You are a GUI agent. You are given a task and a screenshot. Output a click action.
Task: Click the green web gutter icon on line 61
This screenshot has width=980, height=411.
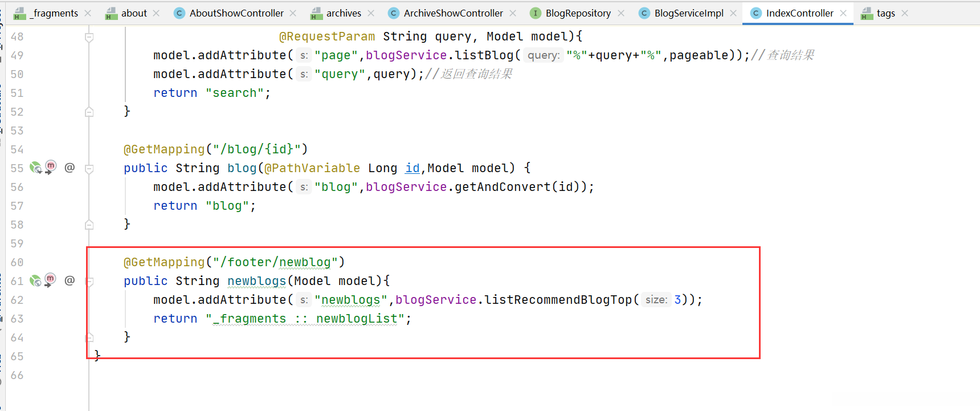35,280
